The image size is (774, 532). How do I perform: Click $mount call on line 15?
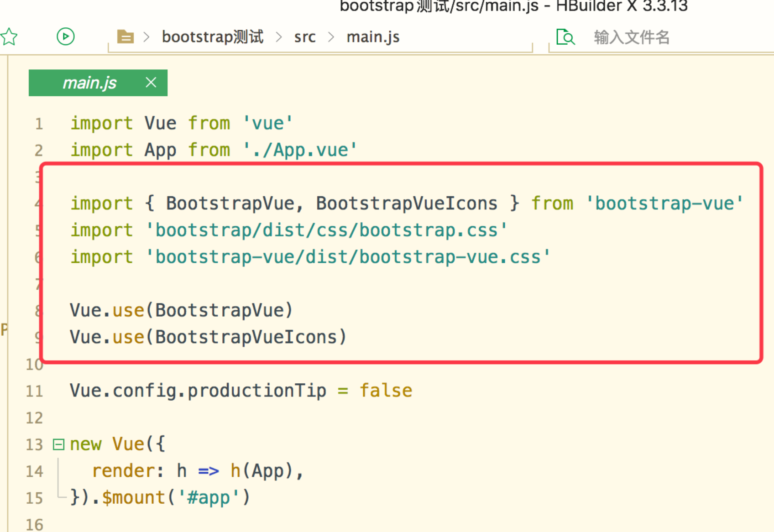coord(133,497)
